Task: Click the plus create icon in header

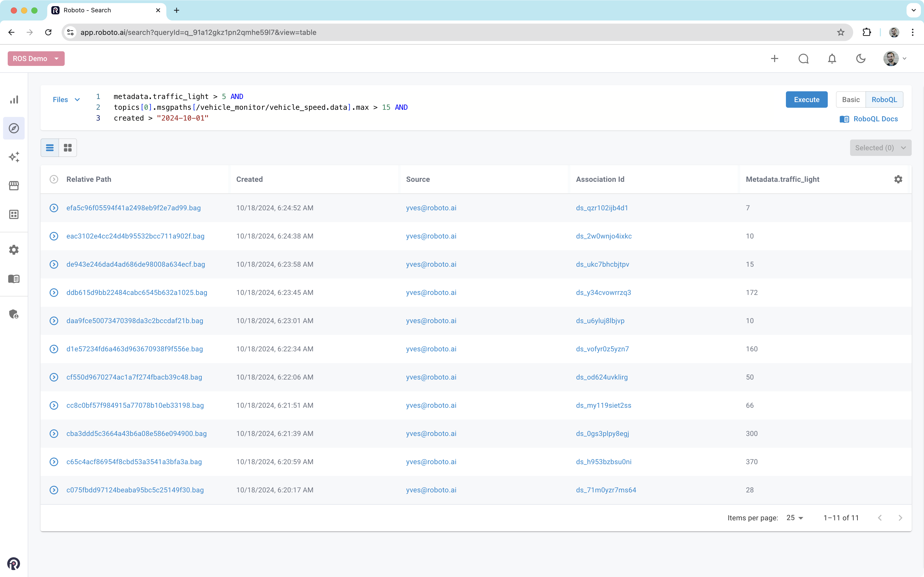Action: tap(774, 59)
